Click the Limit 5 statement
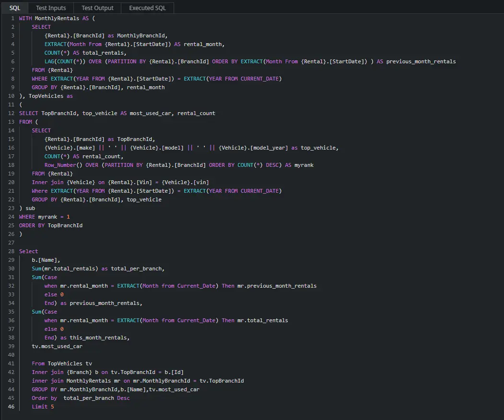Viewport: 504px width, 420px height. tap(42, 406)
